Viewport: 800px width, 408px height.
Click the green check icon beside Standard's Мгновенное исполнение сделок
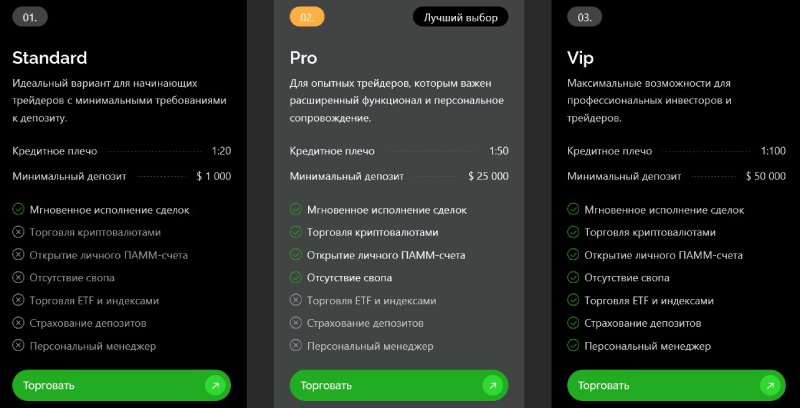pyautogui.click(x=18, y=209)
